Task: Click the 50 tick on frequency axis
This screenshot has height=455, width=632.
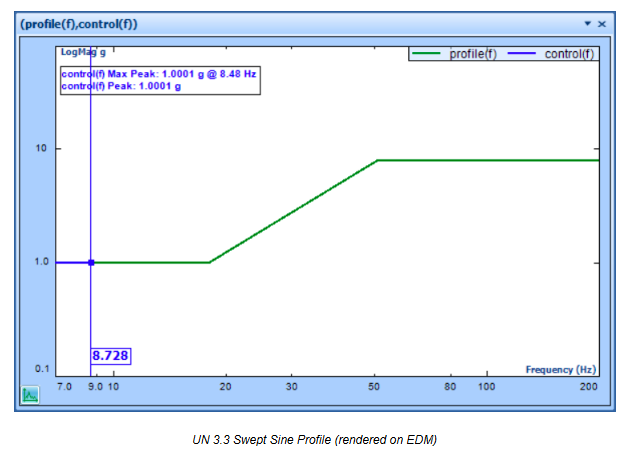Action: pos(375,386)
